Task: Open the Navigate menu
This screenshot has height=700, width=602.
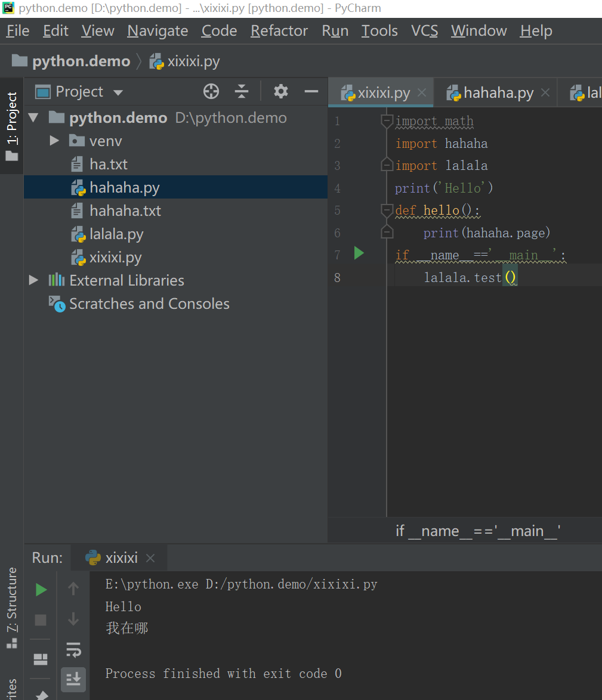Action: pos(158,31)
